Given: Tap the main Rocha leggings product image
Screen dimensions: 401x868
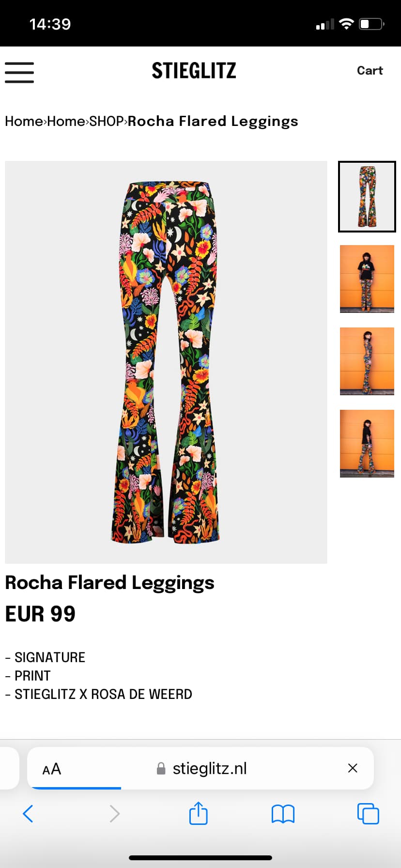Looking at the screenshot, I should (x=166, y=362).
